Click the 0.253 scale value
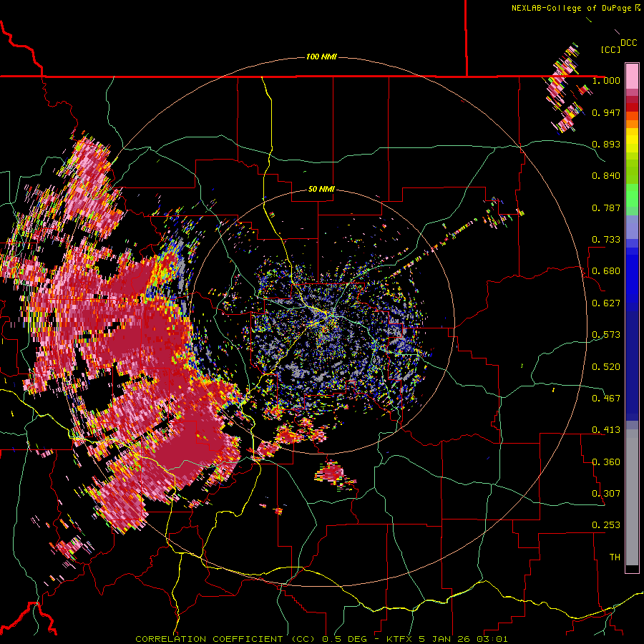 pos(606,525)
